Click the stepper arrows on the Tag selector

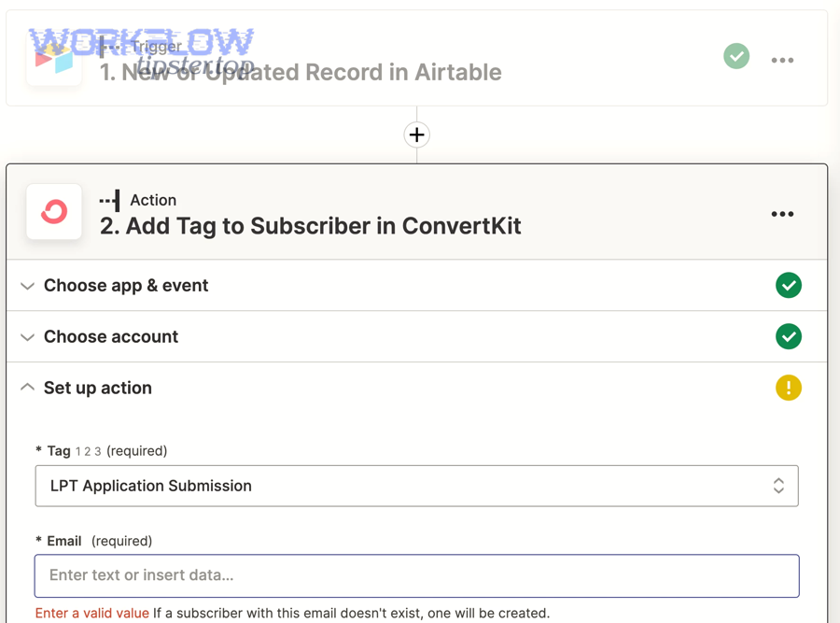tap(777, 486)
